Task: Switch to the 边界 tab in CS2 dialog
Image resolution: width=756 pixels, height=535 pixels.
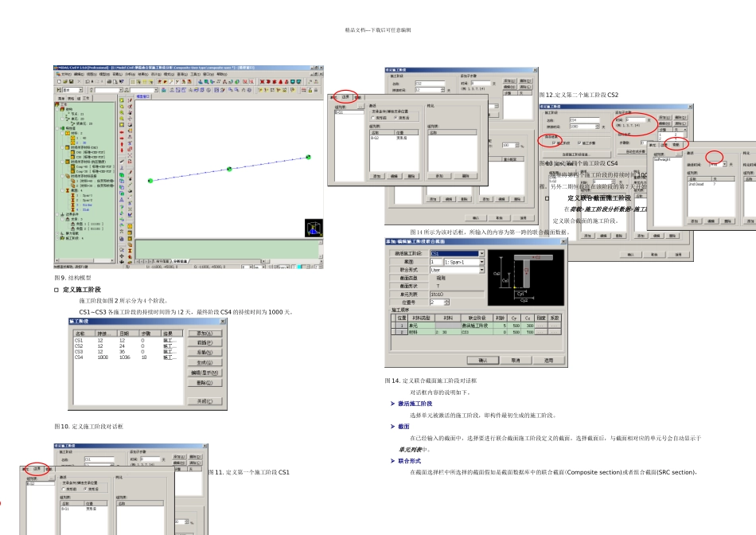Action: (347, 98)
